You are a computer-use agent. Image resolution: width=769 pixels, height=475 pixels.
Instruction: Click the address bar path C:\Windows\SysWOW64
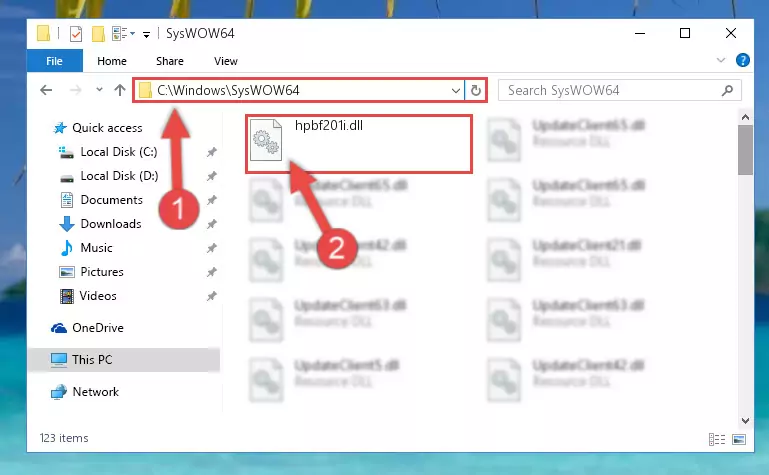click(228, 90)
